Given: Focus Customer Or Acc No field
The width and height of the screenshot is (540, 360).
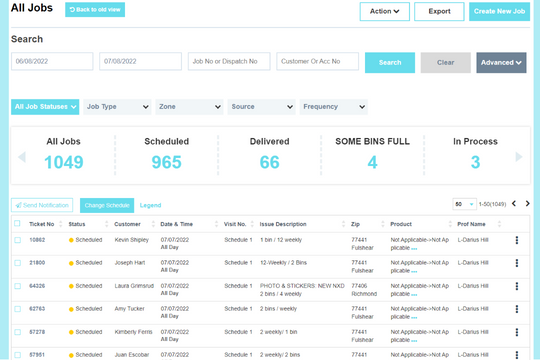Looking at the screenshot, I should (x=318, y=61).
